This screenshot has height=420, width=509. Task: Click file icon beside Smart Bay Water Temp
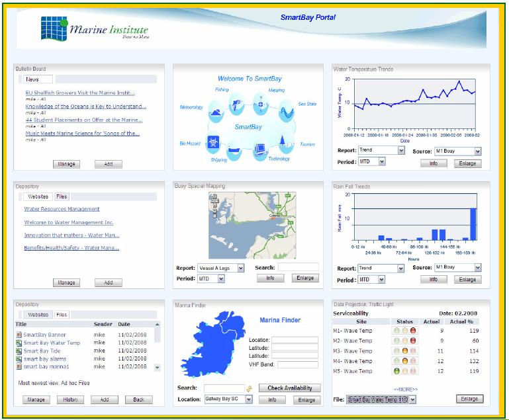pyautogui.click(x=19, y=343)
